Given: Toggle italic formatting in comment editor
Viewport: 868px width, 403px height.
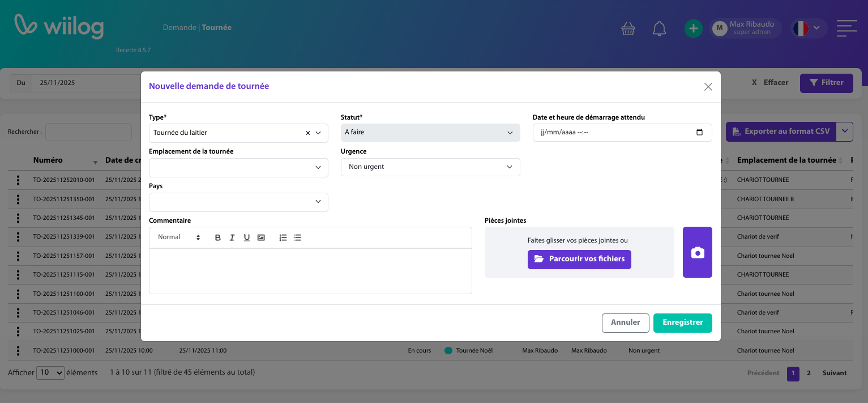Looking at the screenshot, I should click(x=232, y=237).
